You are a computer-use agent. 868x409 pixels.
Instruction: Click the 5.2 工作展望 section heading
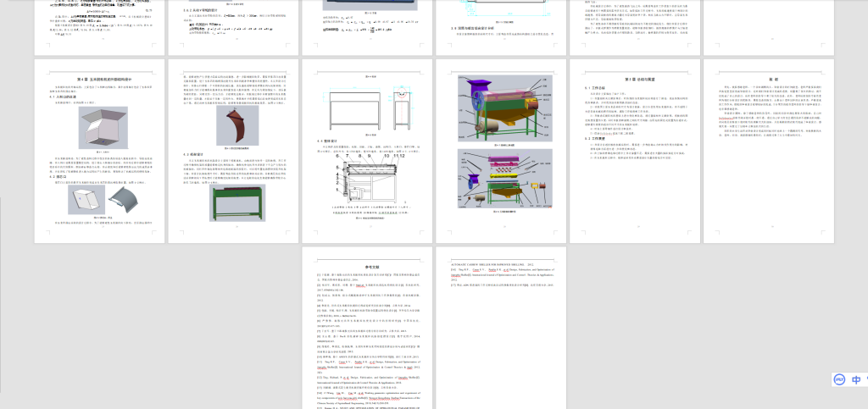[x=593, y=138]
